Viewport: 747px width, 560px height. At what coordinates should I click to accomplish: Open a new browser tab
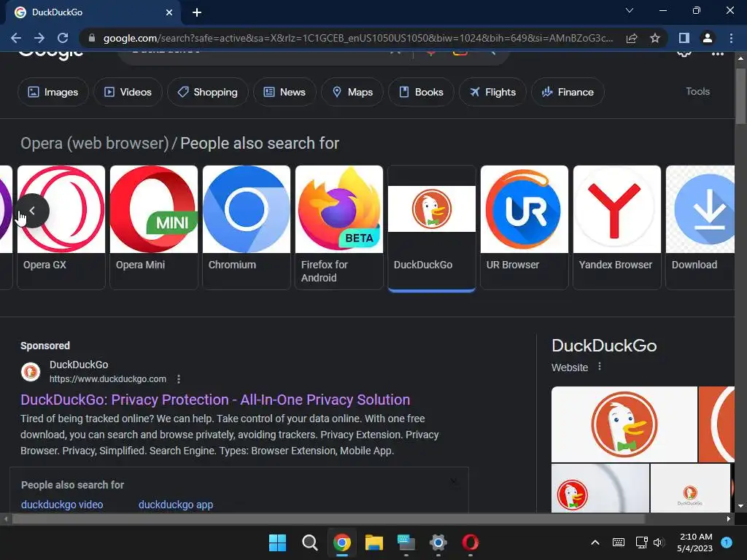coord(197,12)
